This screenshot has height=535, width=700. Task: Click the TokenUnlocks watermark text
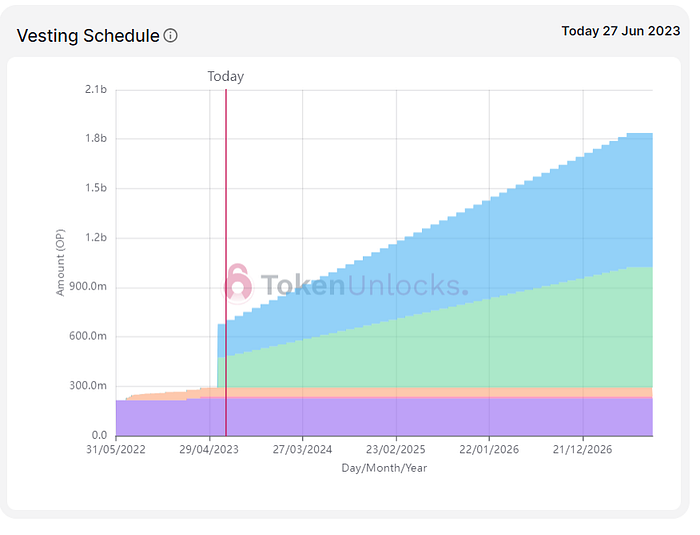[362, 286]
